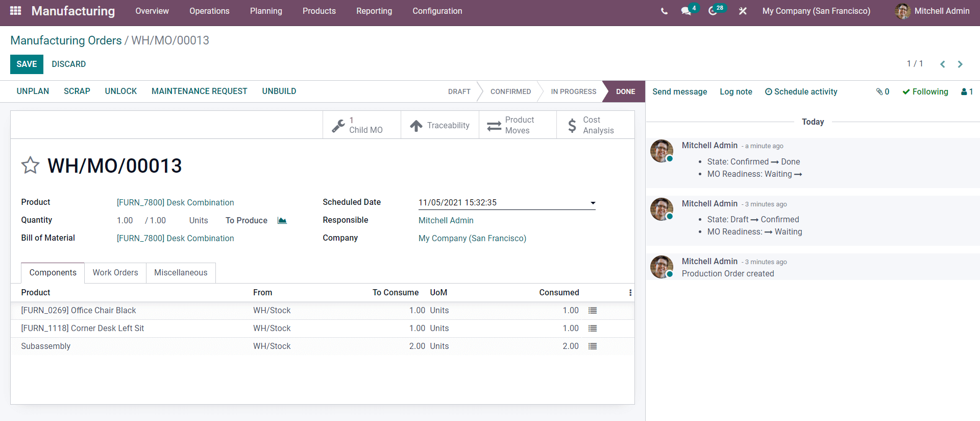Click the SAVE button

27,64
